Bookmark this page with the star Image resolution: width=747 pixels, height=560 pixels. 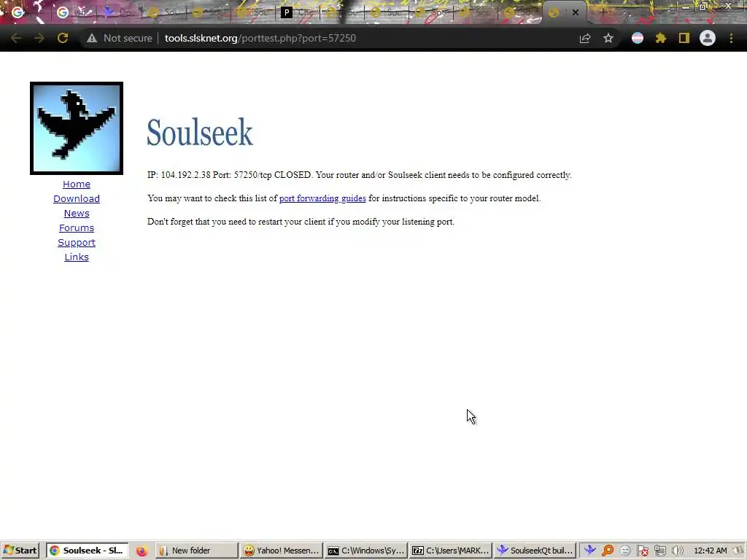point(608,38)
